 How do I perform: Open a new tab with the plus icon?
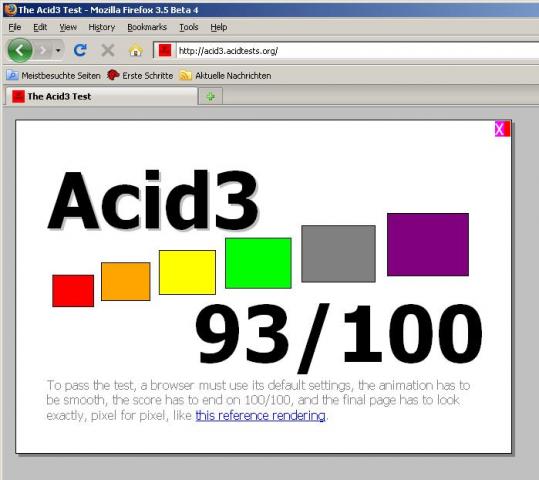(x=211, y=97)
